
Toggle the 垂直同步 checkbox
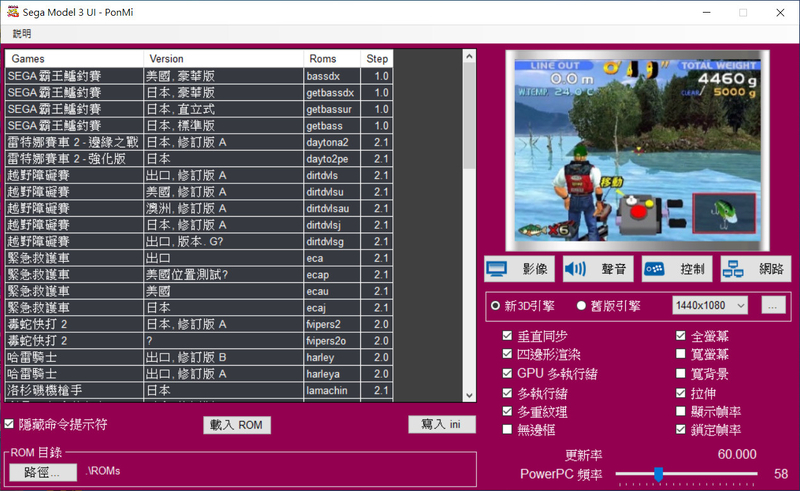tap(507, 335)
